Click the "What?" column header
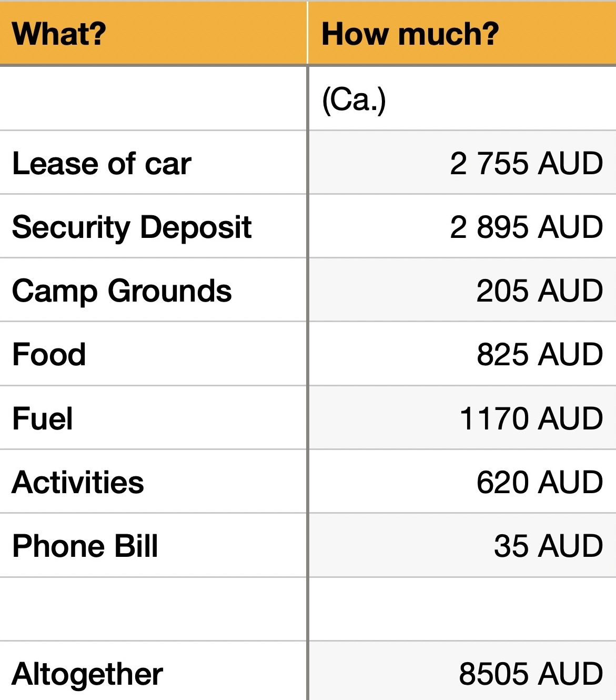The image size is (616, 700). coord(59,34)
